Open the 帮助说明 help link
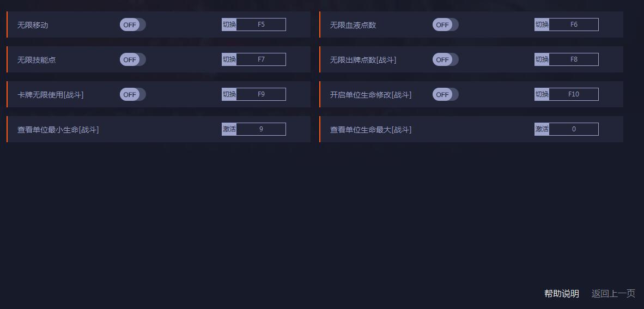 point(561,294)
